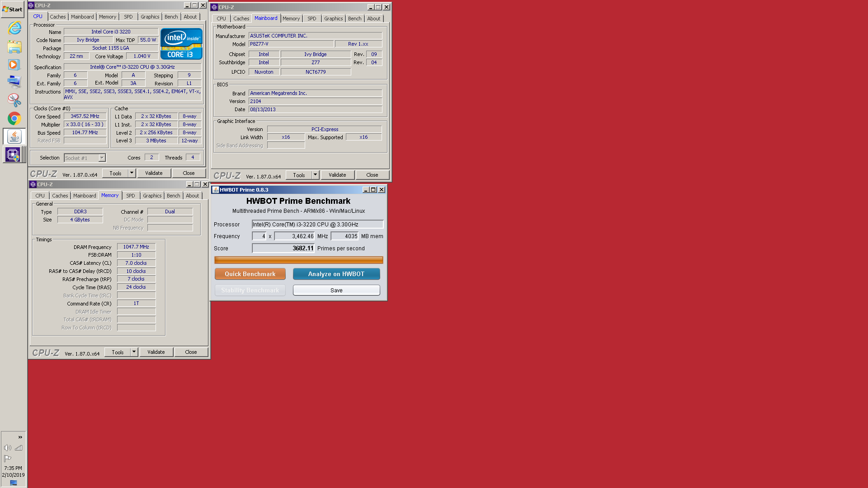This screenshot has width=868, height=488.
Task: Click the show desktop icon below clock
Action: tap(14, 483)
